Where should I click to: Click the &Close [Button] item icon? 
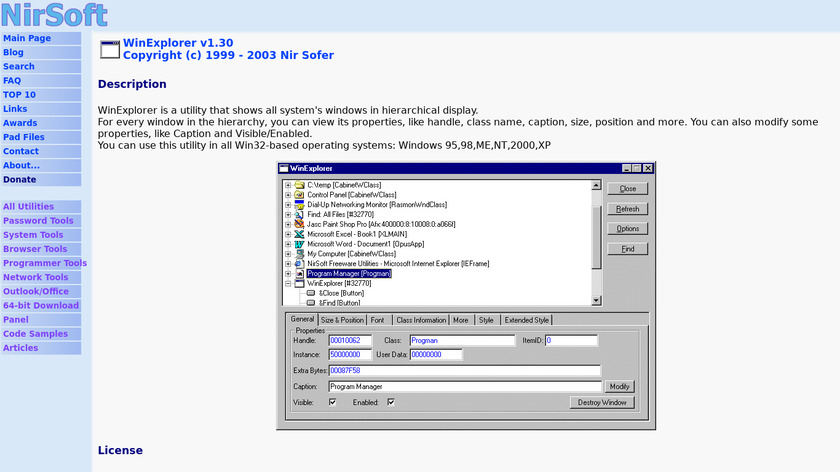tap(311, 293)
